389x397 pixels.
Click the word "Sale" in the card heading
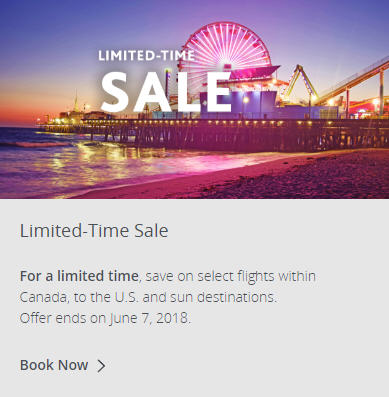point(151,231)
